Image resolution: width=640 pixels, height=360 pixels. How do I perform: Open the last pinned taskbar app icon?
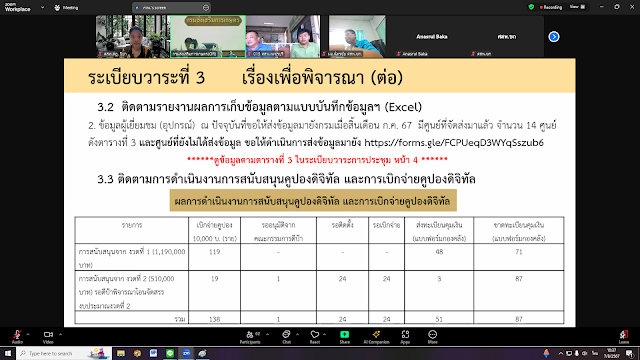[202, 353]
